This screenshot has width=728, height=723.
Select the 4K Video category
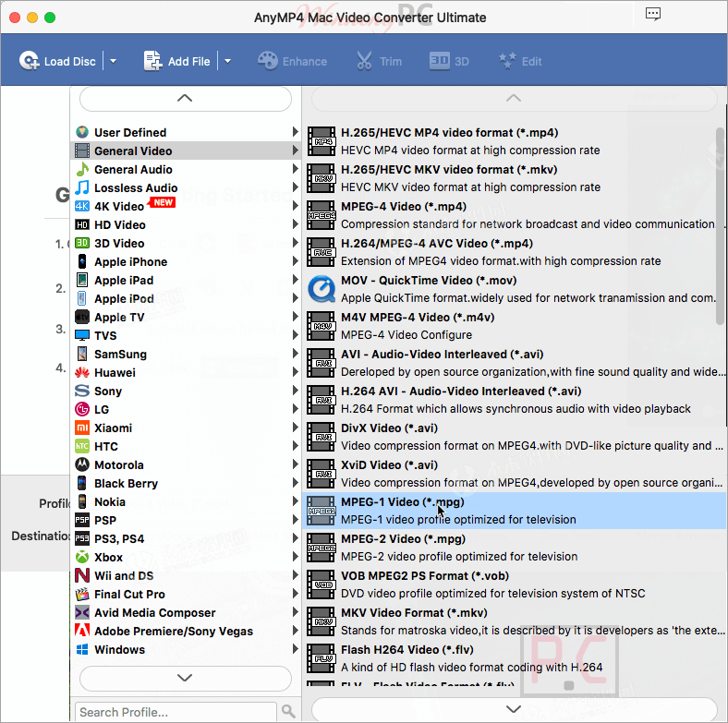[x=186, y=206]
